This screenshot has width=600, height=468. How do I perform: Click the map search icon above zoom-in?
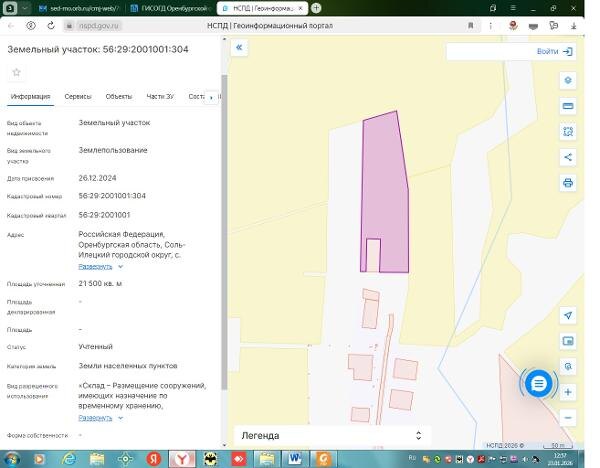(x=568, y=367)
